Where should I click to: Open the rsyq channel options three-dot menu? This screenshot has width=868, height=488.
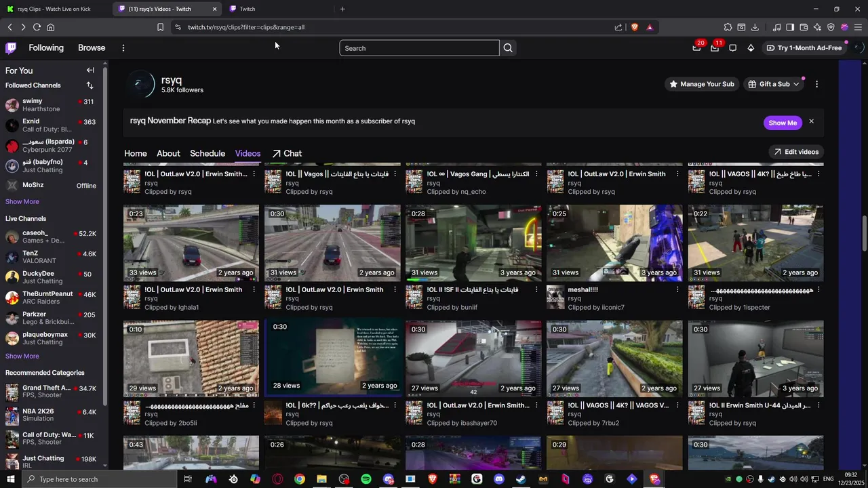pos(816,84)
